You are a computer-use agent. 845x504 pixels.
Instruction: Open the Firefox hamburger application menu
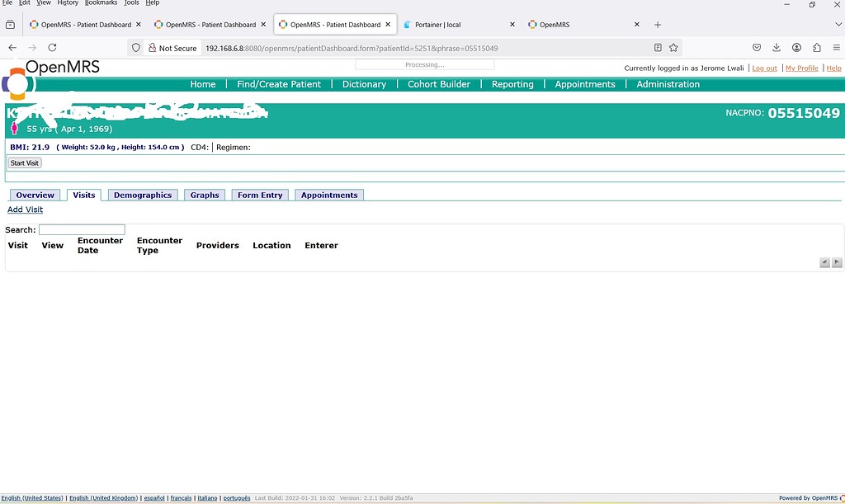coord(837,48)
